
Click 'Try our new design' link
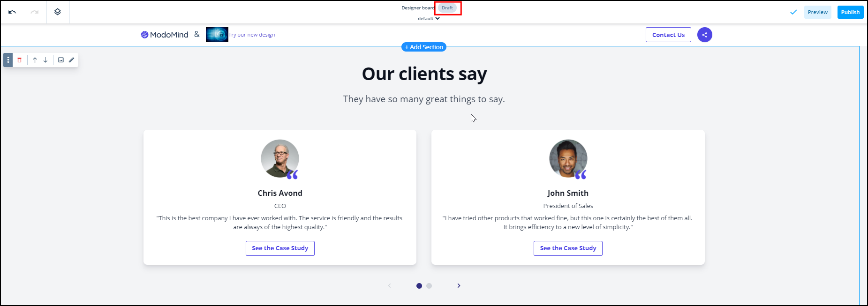tap(252, 35)
